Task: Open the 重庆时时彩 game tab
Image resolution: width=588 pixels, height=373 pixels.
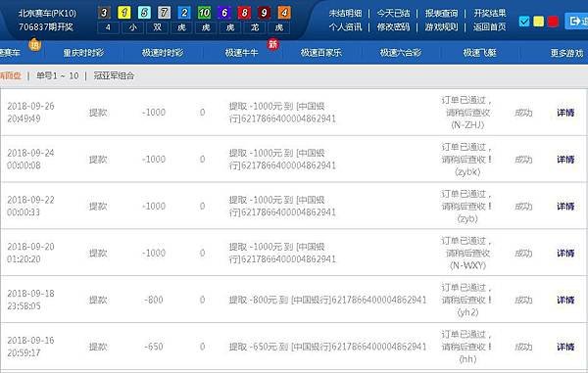Action: (83, 53)
